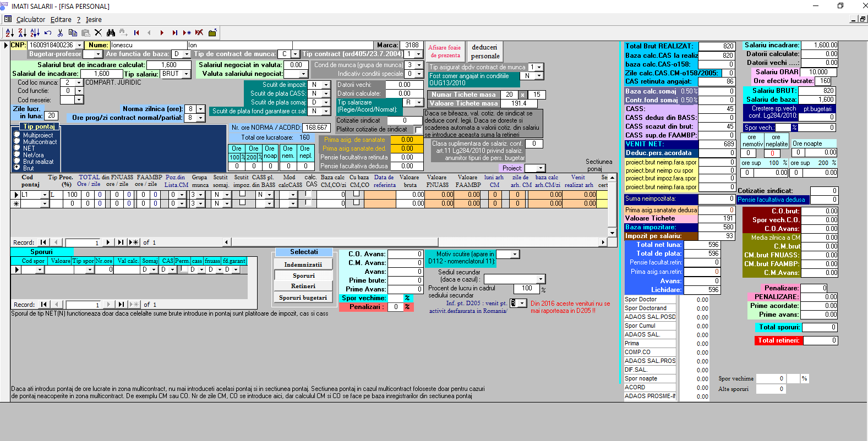Click the yellow folder toolbar icon
Image resolution: width=868 pixels, height=441 pixels.
click(x=212, y=32)
